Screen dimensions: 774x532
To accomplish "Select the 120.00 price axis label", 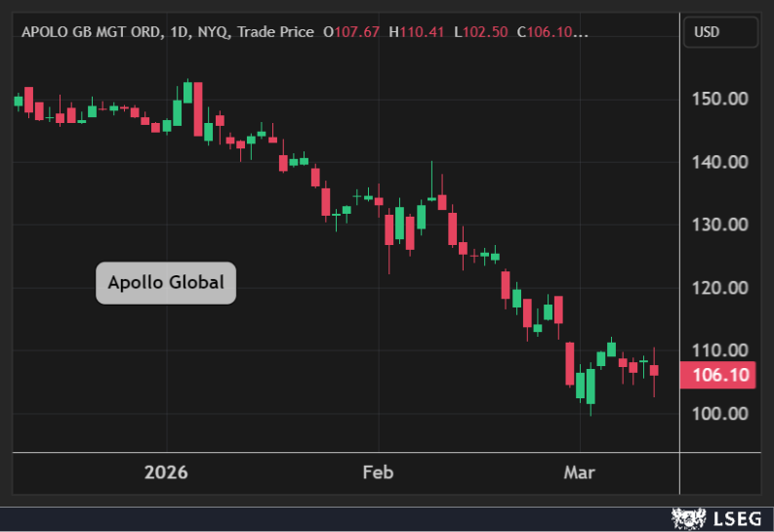I will 719,288.
